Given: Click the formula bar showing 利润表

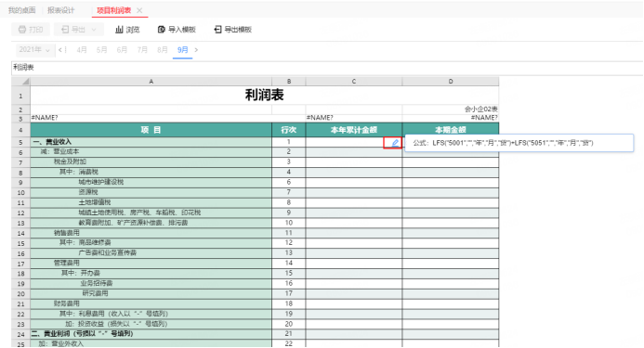Looking at the screenshot, I should coord(327,68).
